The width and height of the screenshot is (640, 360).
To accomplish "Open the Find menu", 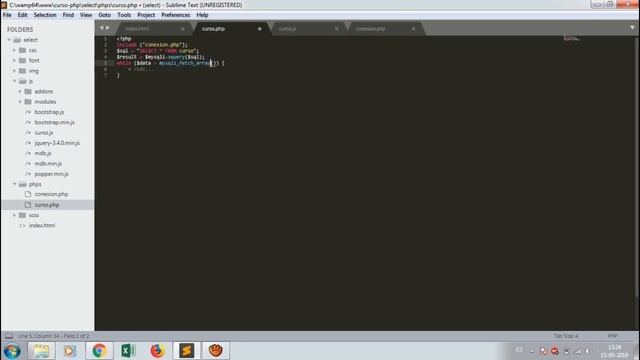I will tap(68, 15).
